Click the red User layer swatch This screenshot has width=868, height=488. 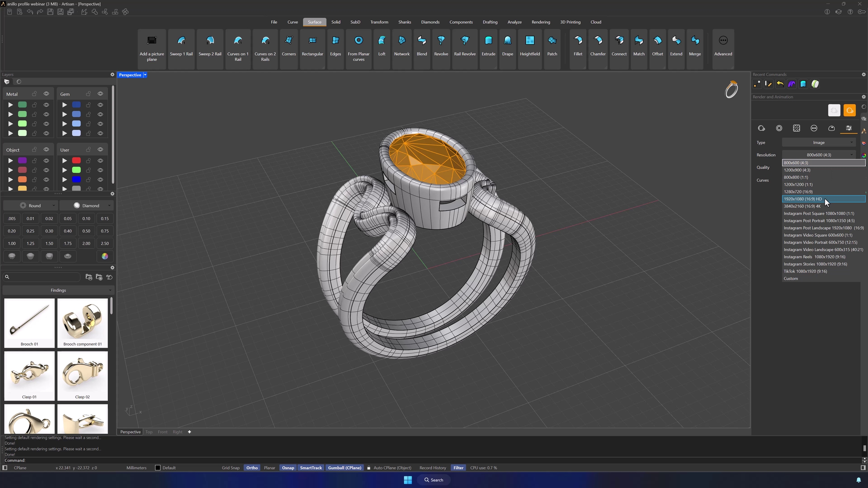pos(76,160)
